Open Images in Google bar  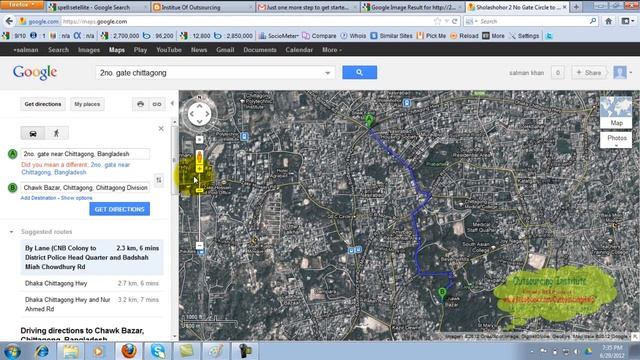[x=89, y=50]
